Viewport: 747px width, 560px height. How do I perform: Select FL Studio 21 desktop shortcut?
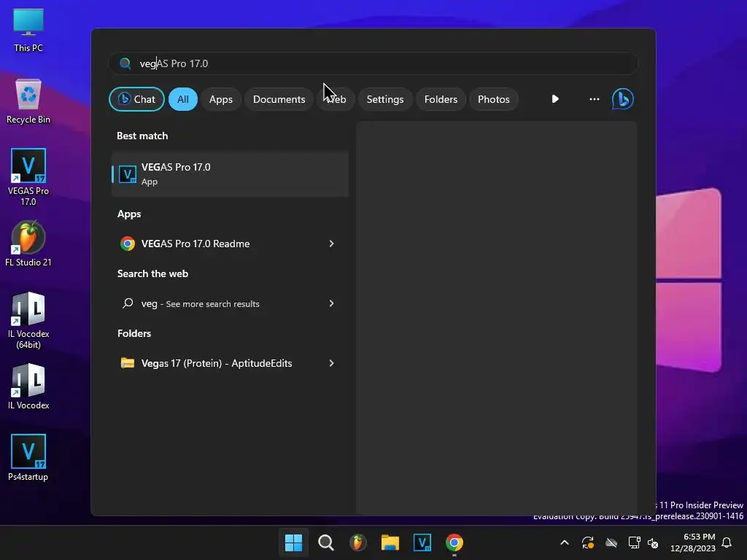click(x=28, y=244)
